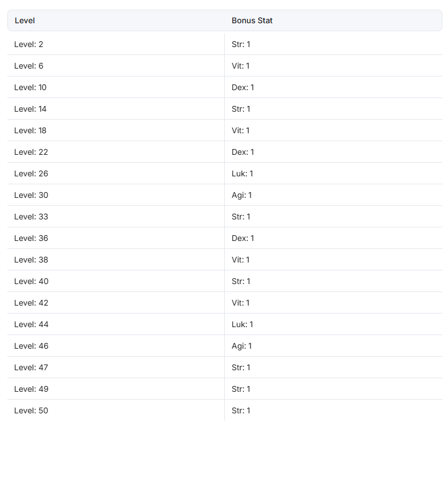This screenshot has width=448, height=491.
Task: Click Vit: 1 in Level 42 row
Action: tap(241, 303)
